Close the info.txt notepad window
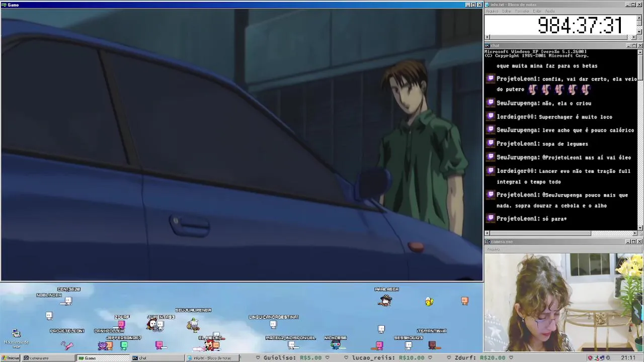Image resolution: width=644 pixels, height=362 pixels. (640, 5)
